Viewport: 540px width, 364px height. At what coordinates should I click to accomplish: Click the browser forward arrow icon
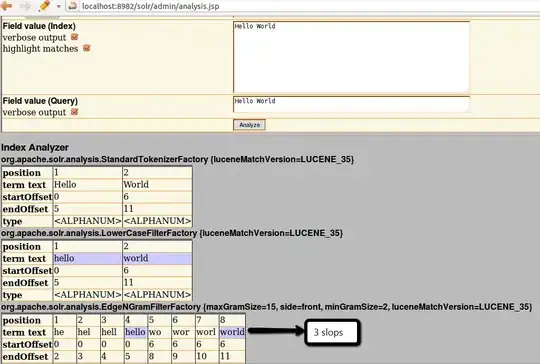25,5
